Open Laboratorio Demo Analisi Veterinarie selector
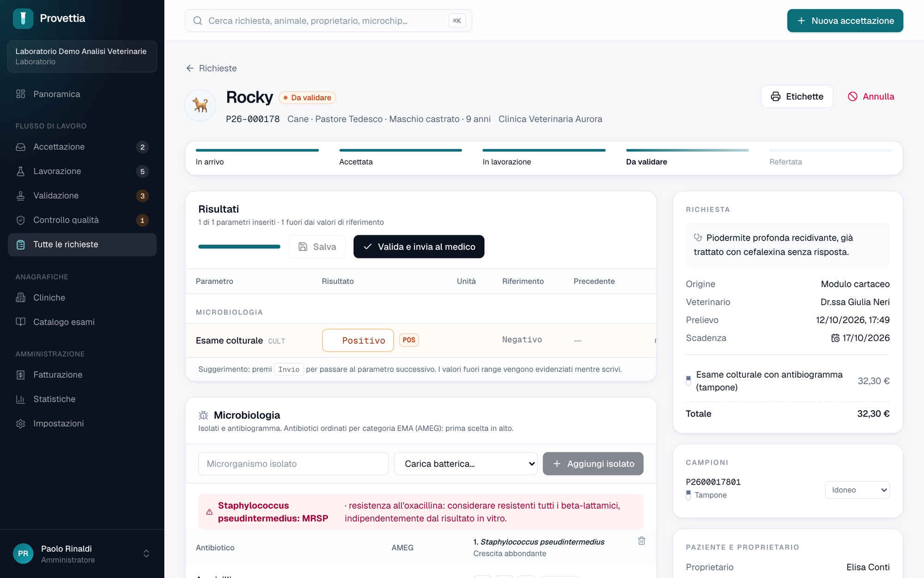Screen dimensions: 924x578 pyautogui.click(x=82, y=56)
